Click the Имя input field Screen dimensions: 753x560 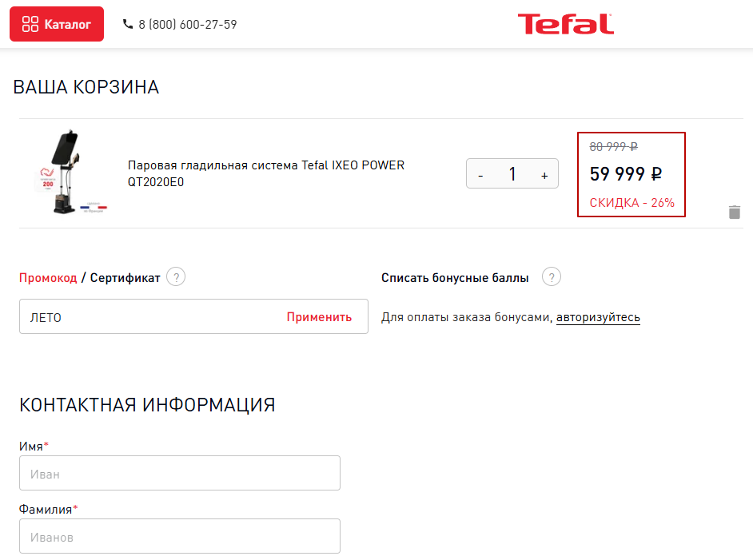[180, 473]
